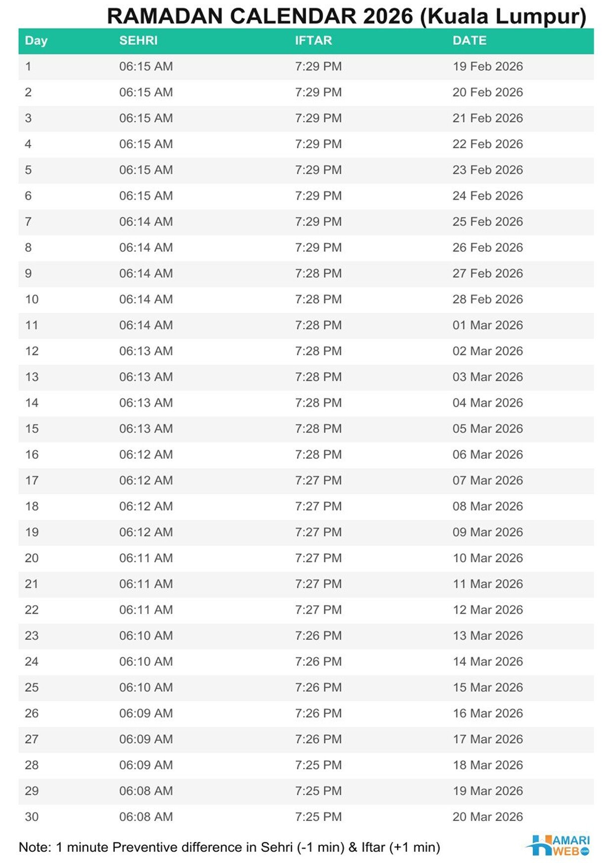Select the 19 Feb 2026 date cell
614x868 pixels.
coord(487,66)
